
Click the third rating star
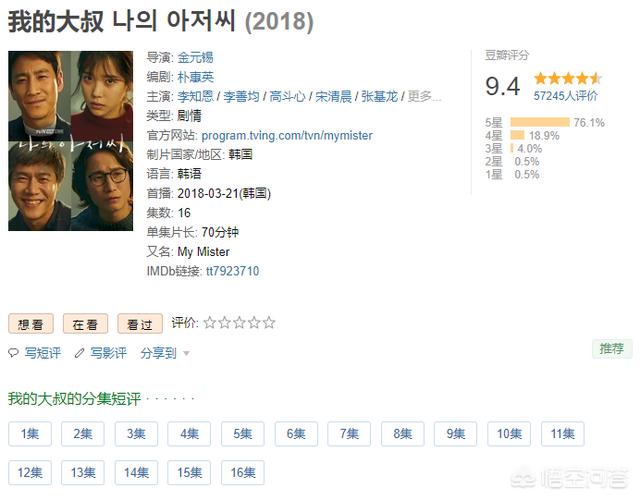(240, 323)
